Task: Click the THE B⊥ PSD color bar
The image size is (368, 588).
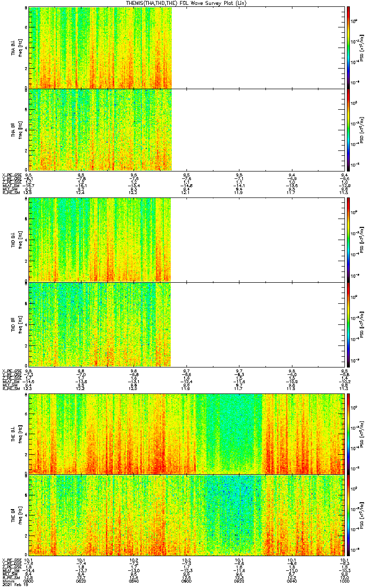Action: point(348,433)
